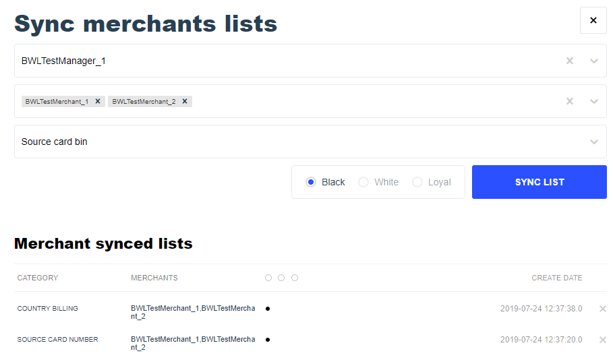Delete the COUNTRY BILLING synced list row
The height and width of the screenshot is (364, 613).
tap(603, 309)
